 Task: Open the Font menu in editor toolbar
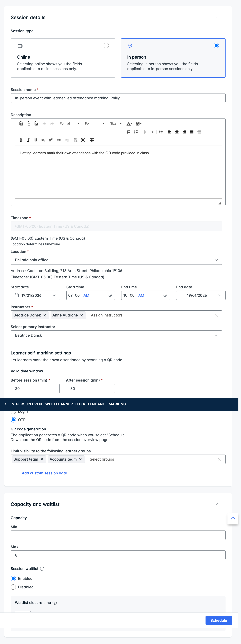click(x=94, y=124)
